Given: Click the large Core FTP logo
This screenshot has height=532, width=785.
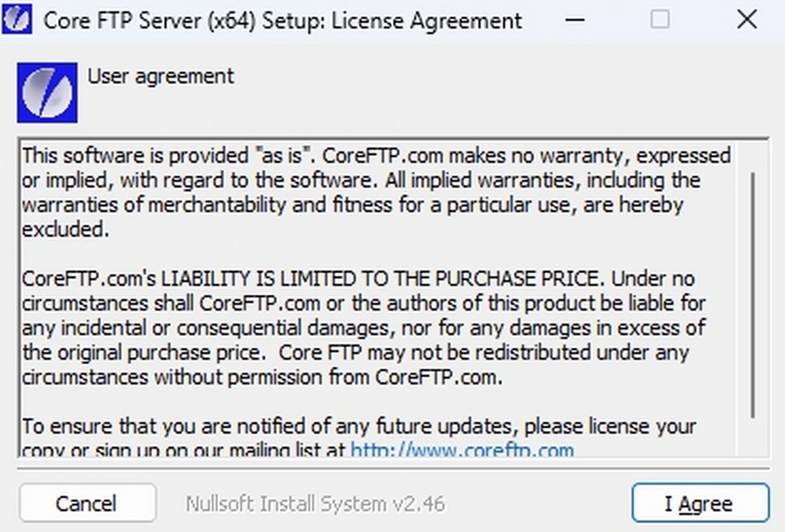Looking at the screenshot, I should tap(47, 92).
